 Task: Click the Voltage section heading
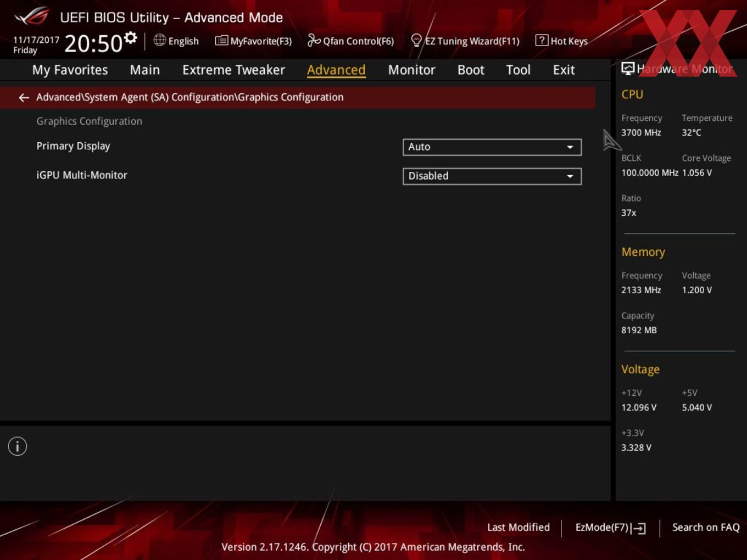point(640,369)
